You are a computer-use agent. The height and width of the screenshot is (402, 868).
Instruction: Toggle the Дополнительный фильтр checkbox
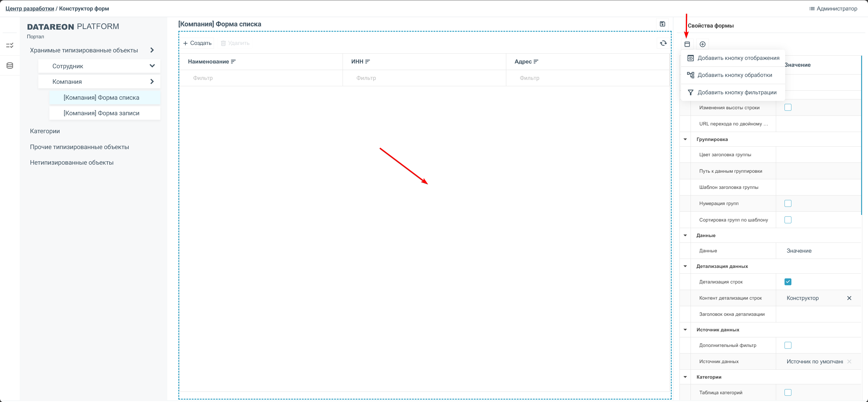[x=788, y=345]
